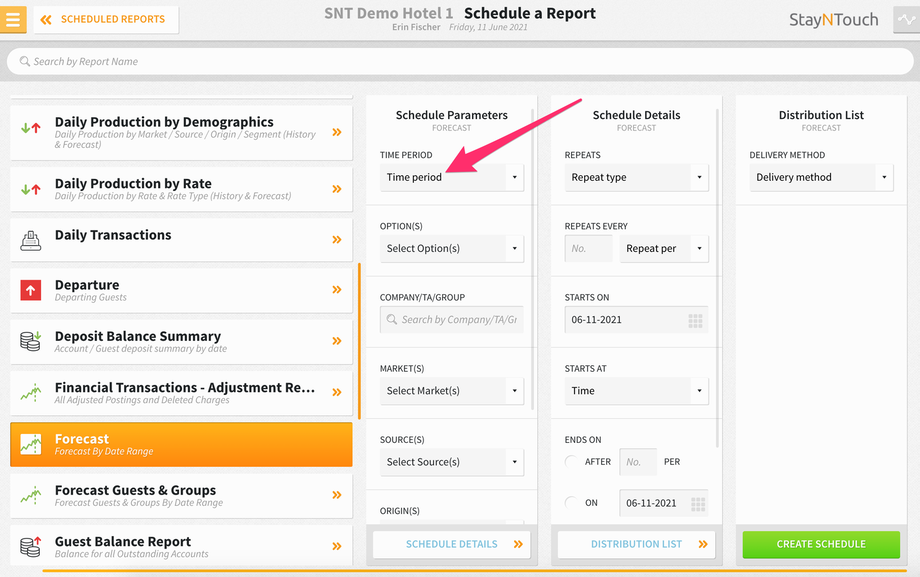This screenshot has height=577, width=920.
Task: Click the Search by Report Name field
Action: [460, 61]
